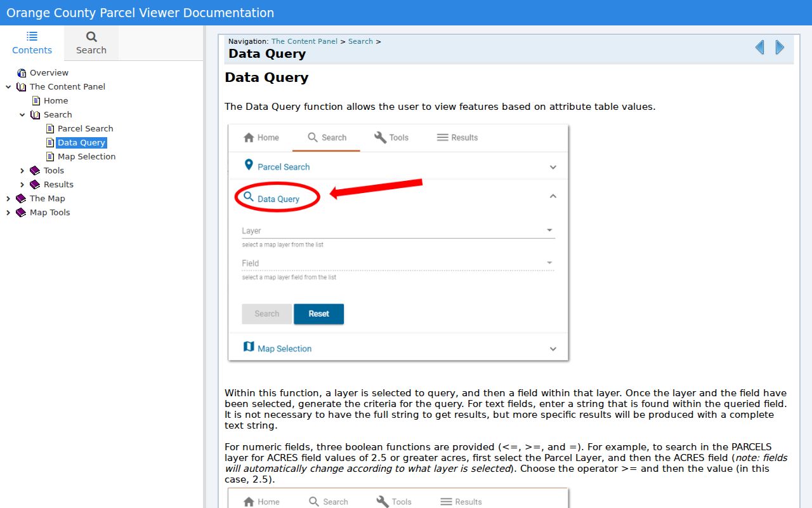This screenshot has width=812, height=508.
Task: Open the Home topic
Action: point(56,101)
